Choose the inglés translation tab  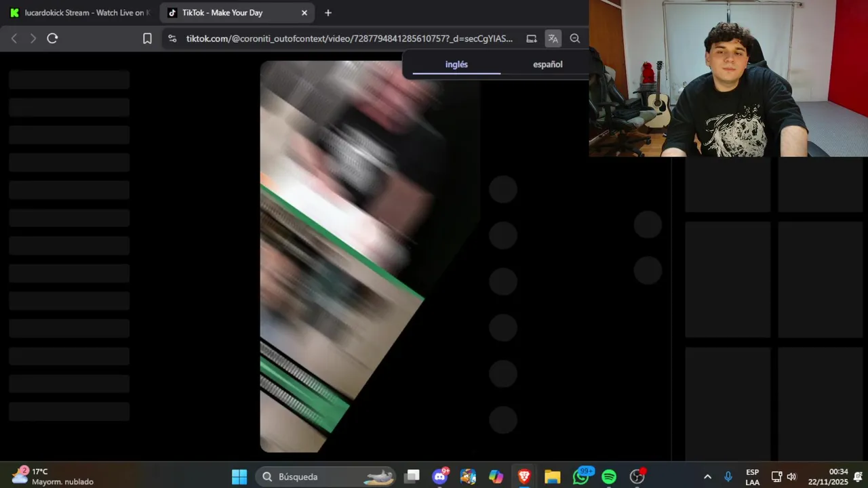click(456, 64)
